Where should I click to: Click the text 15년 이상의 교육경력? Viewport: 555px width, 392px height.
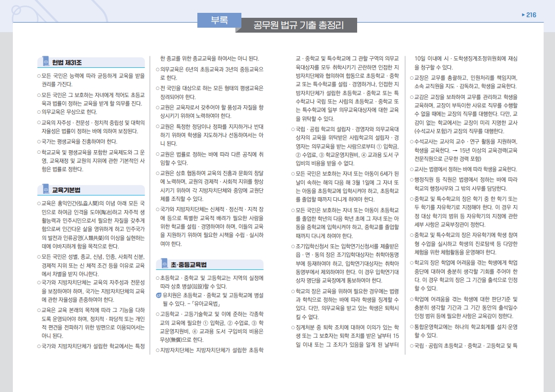pos(475,150)
